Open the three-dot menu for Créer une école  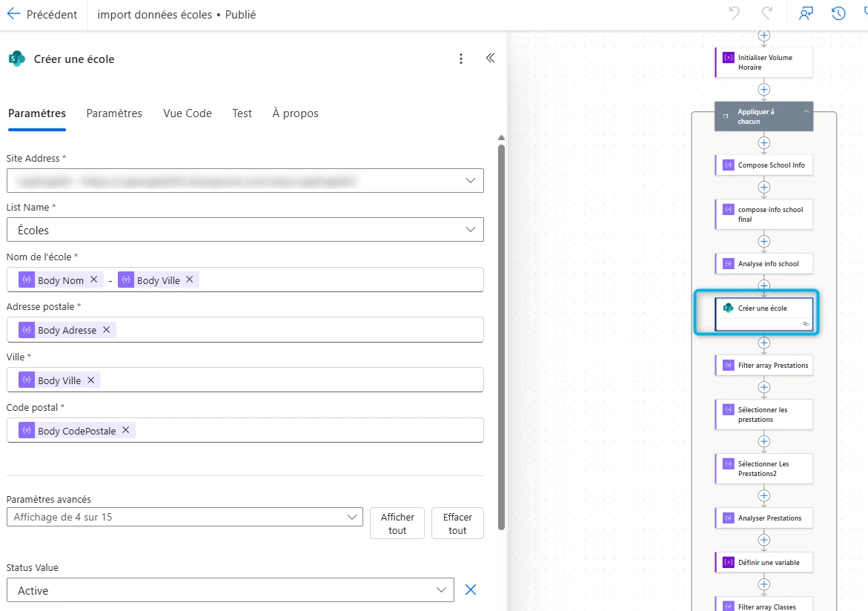[x=460, y=59]
